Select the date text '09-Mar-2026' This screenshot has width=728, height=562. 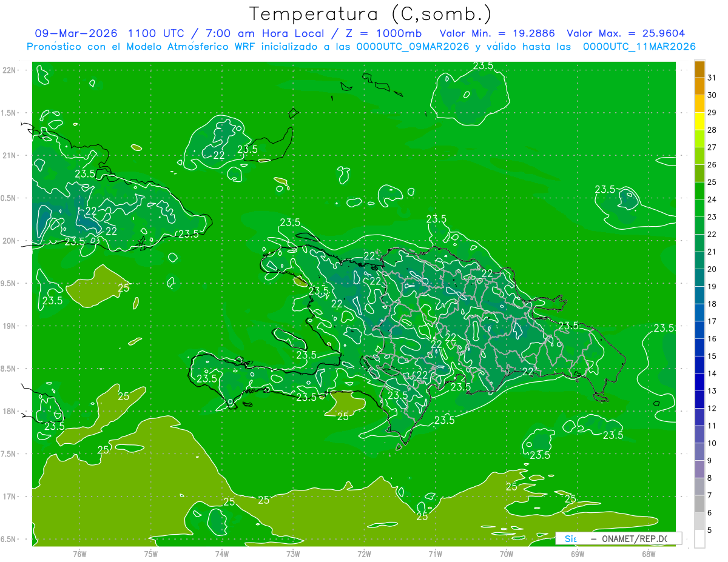point(76,33)
